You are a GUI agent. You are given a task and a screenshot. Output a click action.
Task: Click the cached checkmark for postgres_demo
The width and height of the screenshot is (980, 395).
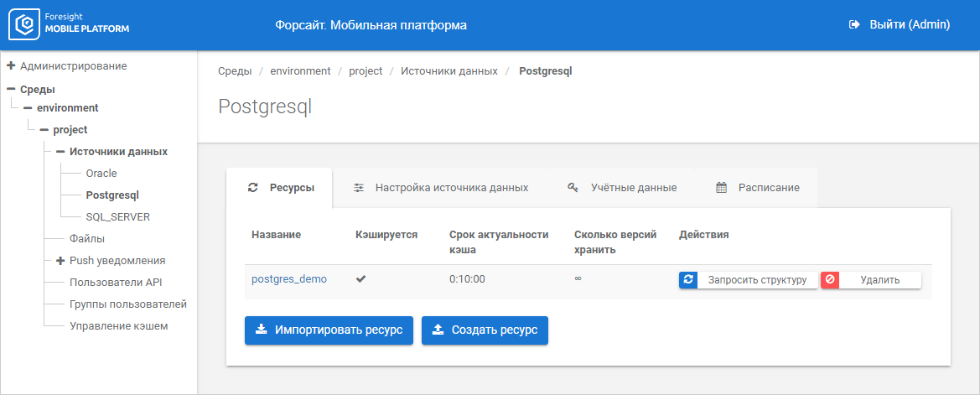361,279
